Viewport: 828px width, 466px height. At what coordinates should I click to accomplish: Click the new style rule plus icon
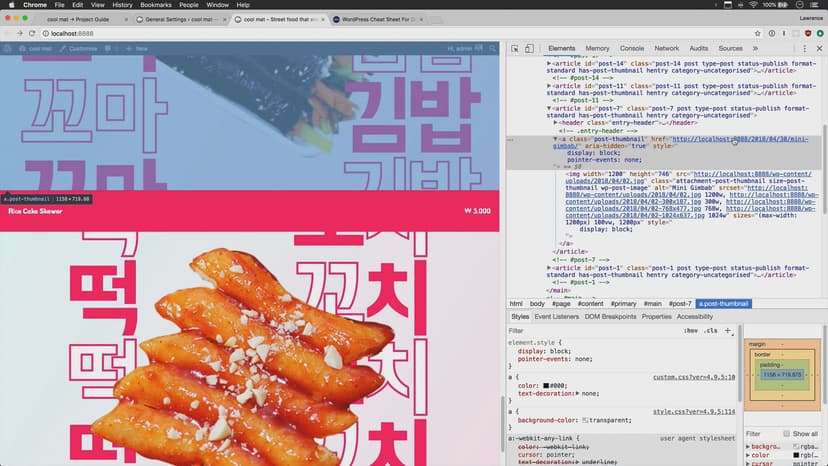[728, 330]
